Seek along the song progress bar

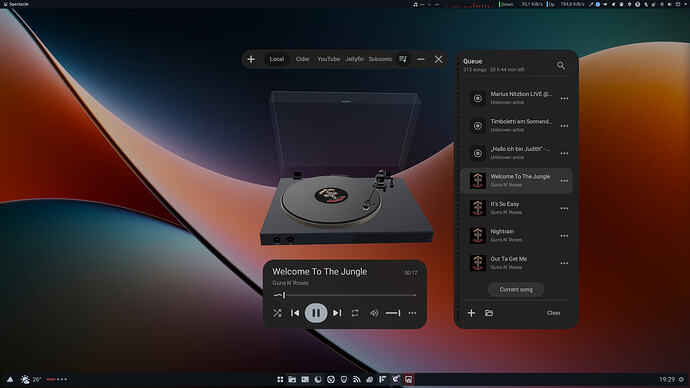[345, 295]
